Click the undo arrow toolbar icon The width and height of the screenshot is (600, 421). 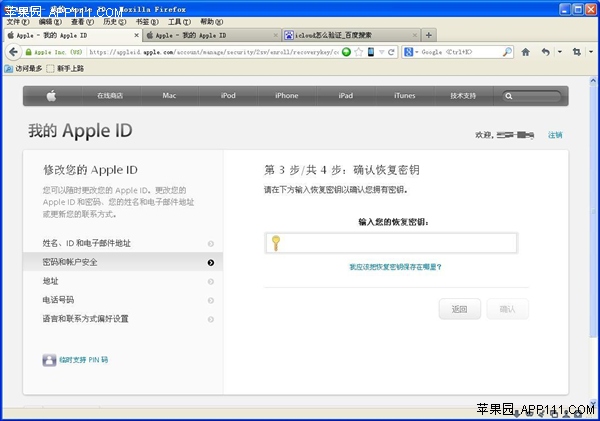(545, 52)
